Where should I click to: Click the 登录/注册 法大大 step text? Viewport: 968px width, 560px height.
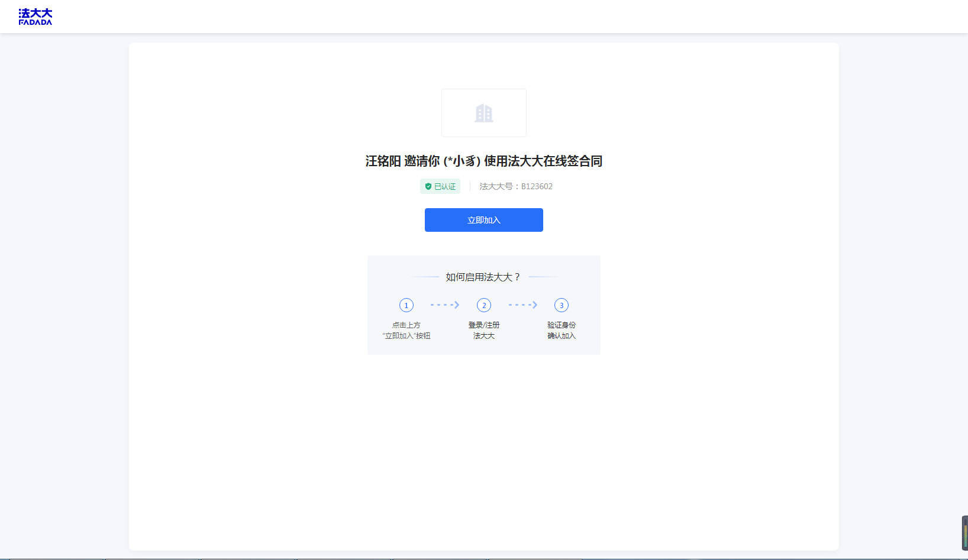[484, 331]
